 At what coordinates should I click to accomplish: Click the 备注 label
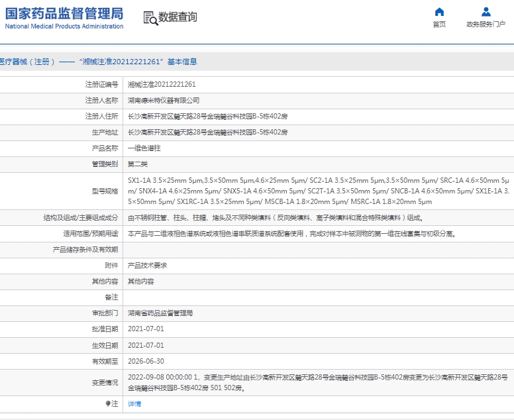pyautogui.click(x=111, y=297)
